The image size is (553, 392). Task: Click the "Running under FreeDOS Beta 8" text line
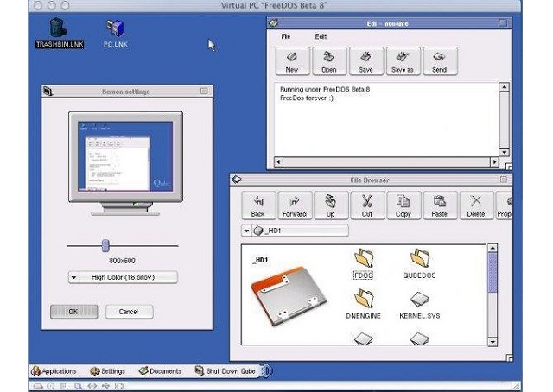click(x=325, y=90)
